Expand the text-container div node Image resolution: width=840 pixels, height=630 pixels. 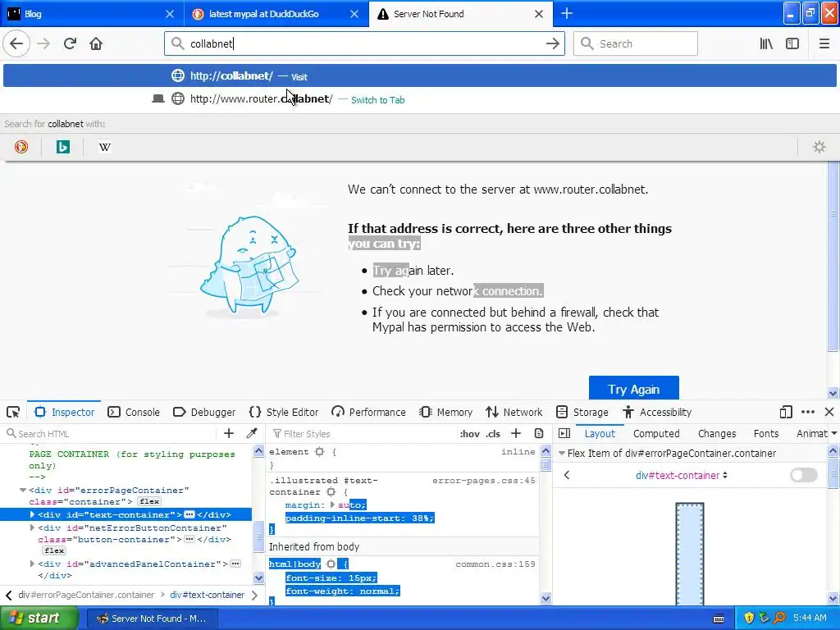pos(32,514)
